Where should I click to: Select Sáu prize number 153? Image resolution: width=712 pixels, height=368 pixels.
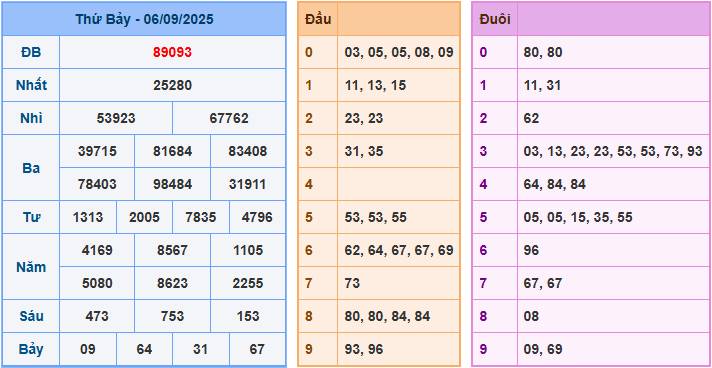point(247,316)
